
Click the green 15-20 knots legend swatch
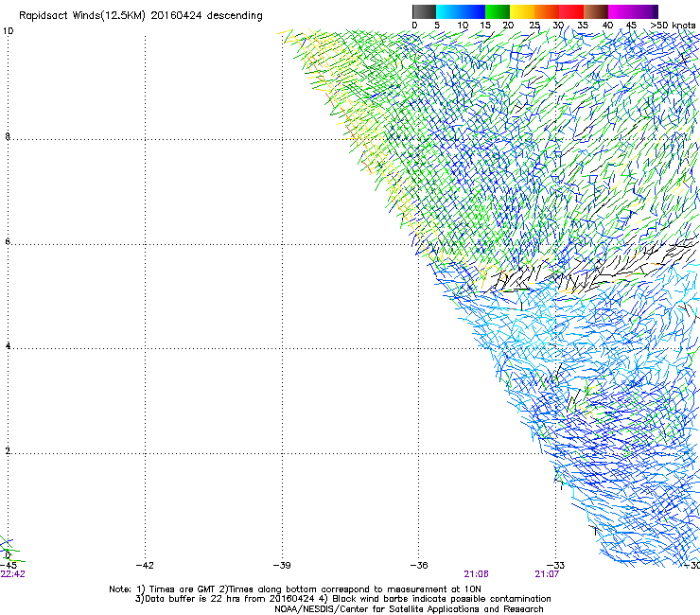click(498, 11)
